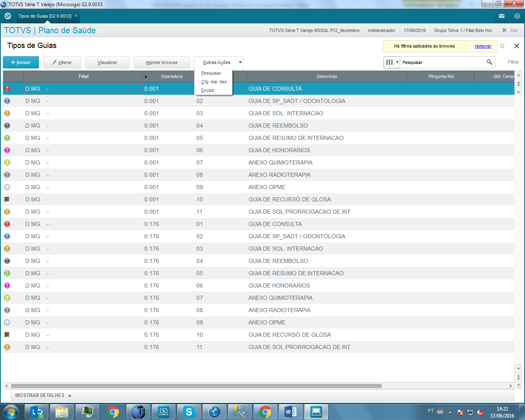Click red status icon of 0.176 GUIA DE CONSULTA

(7, 224)
